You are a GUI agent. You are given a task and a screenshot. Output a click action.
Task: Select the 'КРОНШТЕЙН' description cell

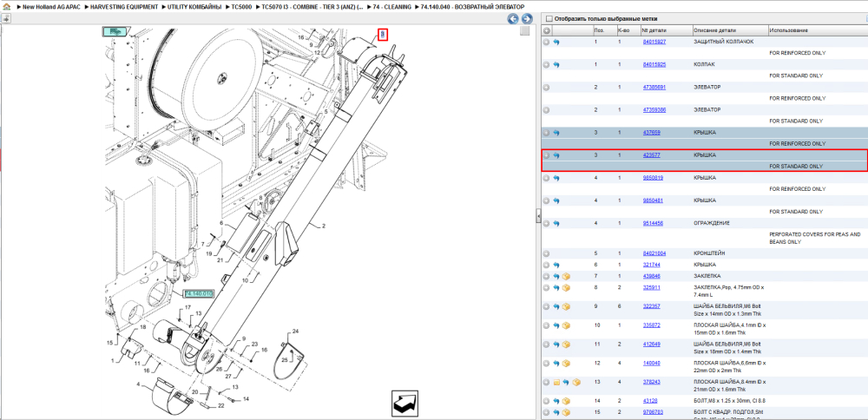[710, 253]
